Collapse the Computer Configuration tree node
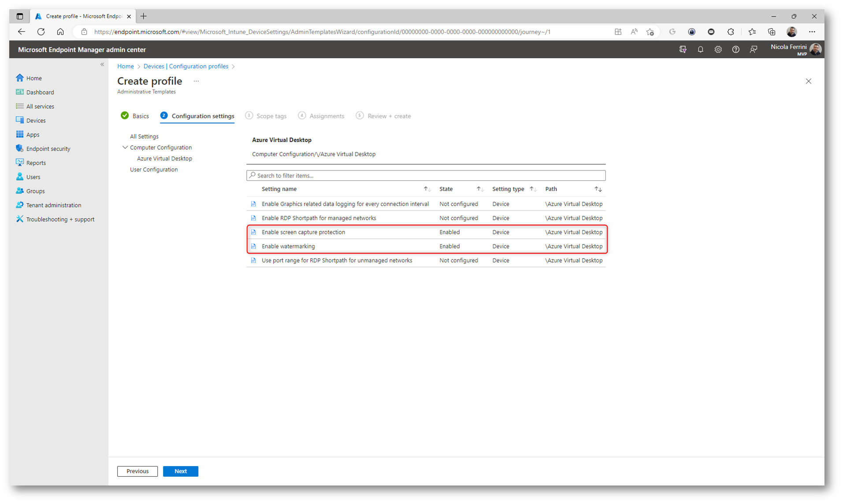This screenshot has width=843, height=504. click(125, 147)
